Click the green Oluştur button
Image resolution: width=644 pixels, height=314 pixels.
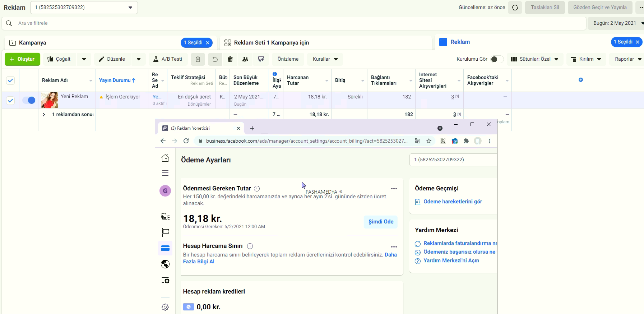coord(22,59)
